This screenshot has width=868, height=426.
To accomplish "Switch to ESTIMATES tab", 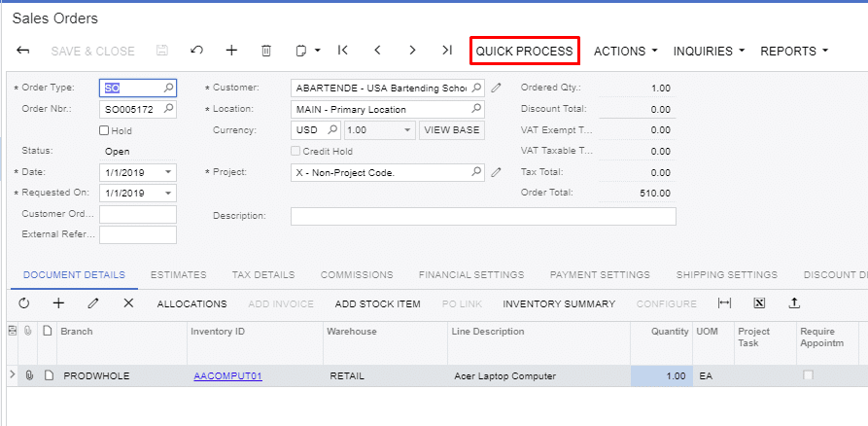I will point(178,275).
